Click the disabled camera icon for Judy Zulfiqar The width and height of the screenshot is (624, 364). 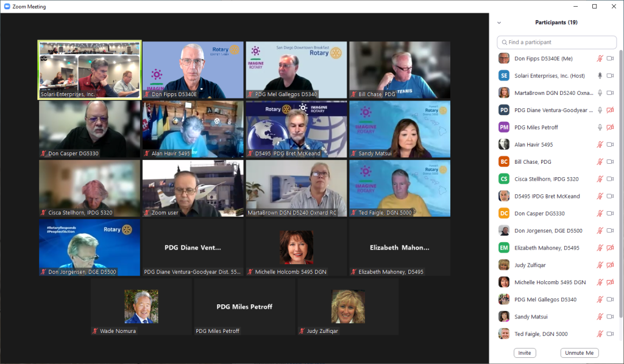tap(610, 265)
